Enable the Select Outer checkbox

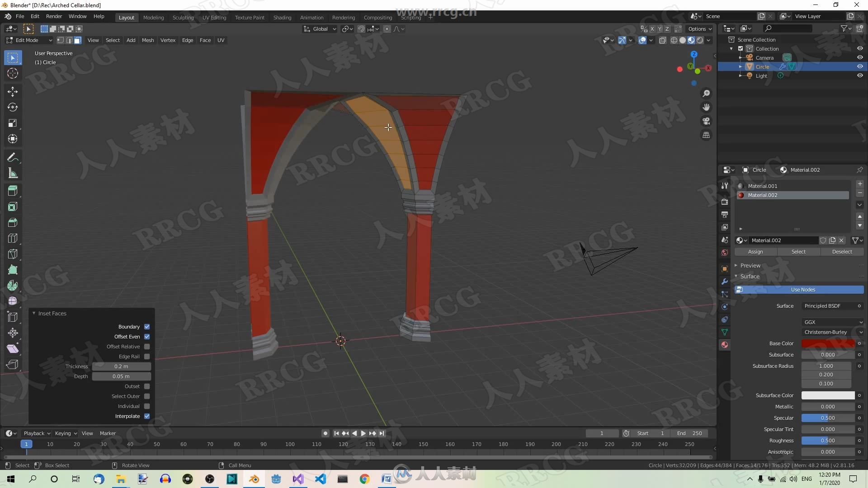coord(147,396)
